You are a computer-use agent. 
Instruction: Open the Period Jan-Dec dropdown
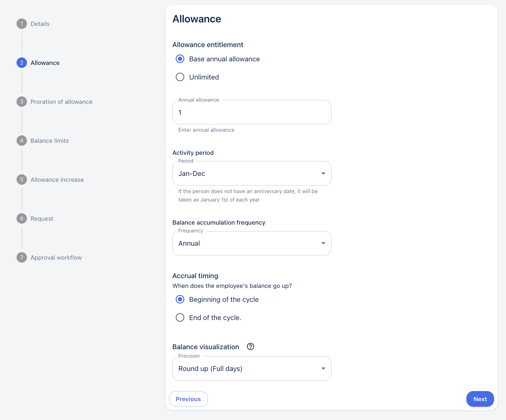(252, 173)
